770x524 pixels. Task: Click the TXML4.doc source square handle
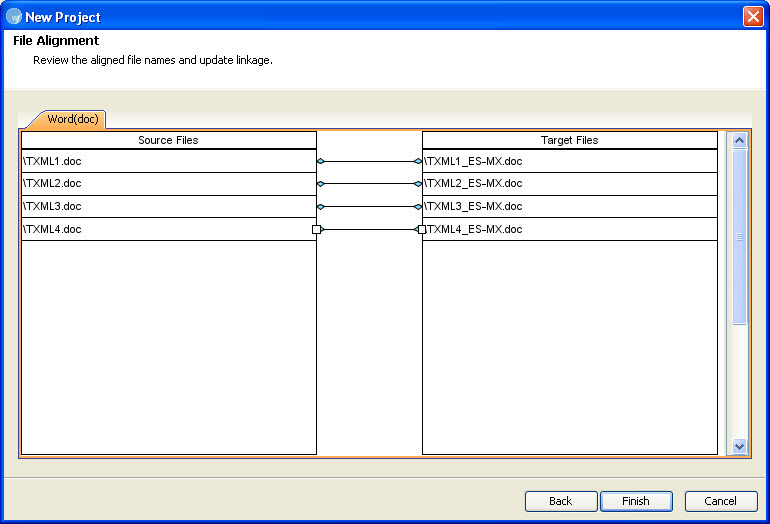tap(316, 229)
